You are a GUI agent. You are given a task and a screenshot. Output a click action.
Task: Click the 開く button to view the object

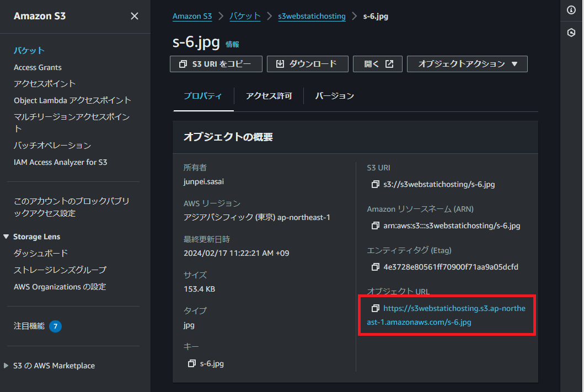click(377, 64)
